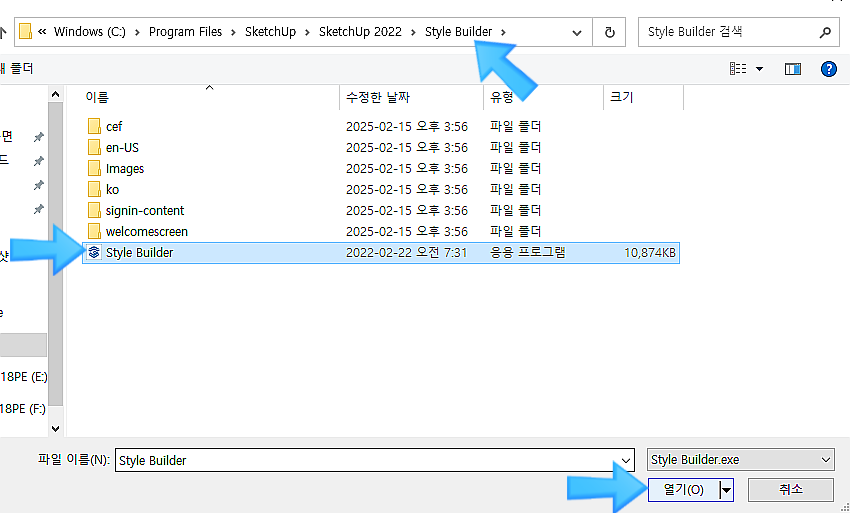This screenshot has height=513, width=850.
Task: Refresh the Style Builder folder view
Action: click(x=609, y=32)
